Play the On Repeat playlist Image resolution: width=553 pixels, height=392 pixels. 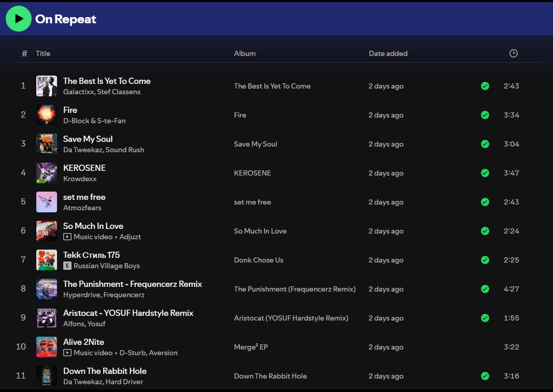point(18,19)
